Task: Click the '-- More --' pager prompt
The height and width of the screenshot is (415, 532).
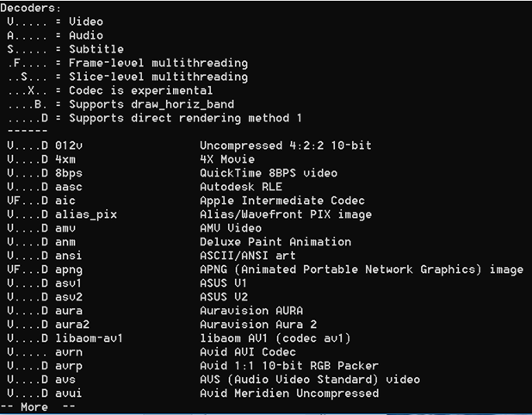Action: (37, 407)
